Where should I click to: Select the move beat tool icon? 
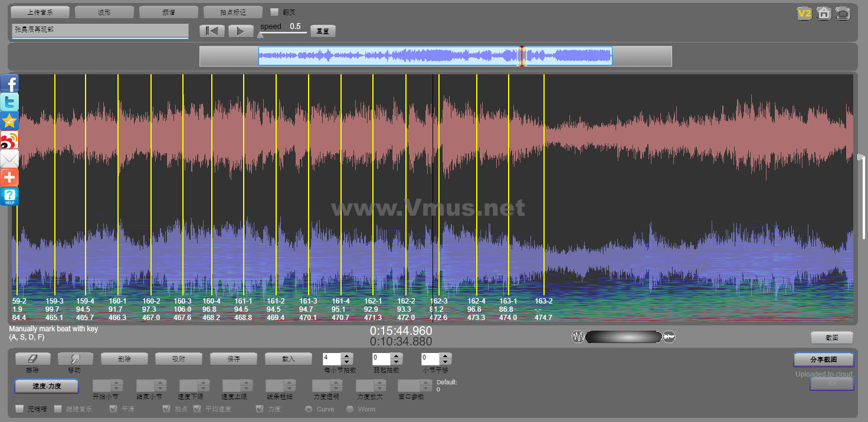point(74,358)
